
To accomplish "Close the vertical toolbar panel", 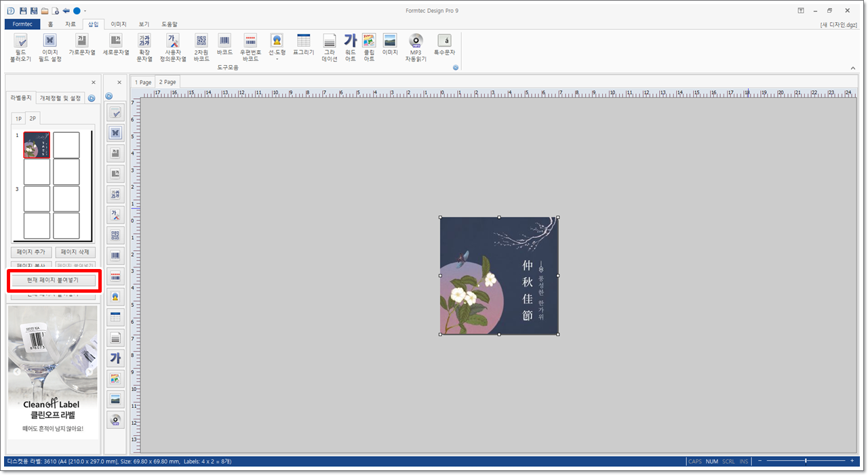I will coord(119,83).
